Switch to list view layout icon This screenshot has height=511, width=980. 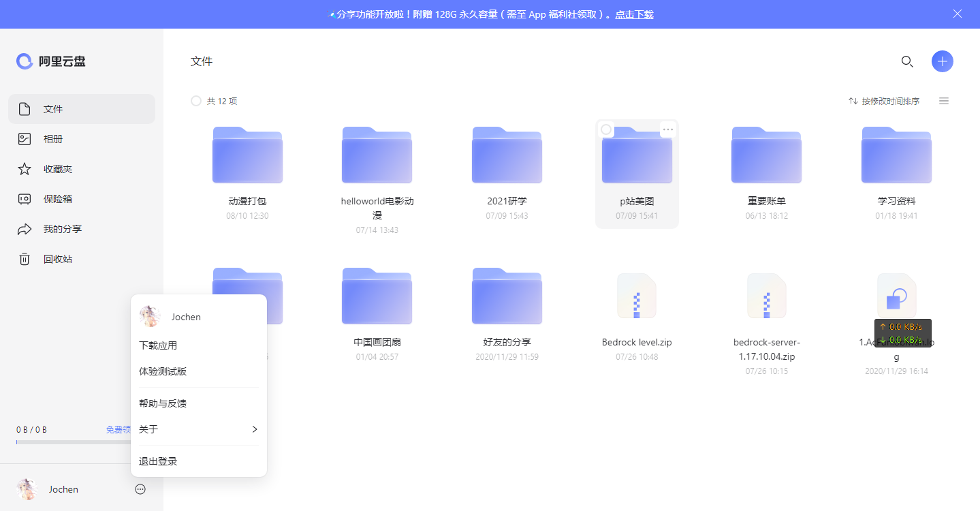pos(944,101)
